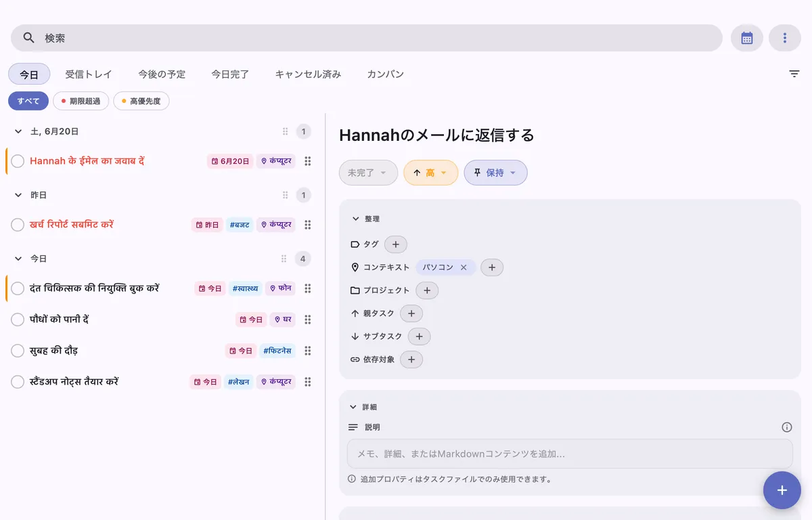Open drag handle menu for स्टैंडअप नोट्स task
The width and height of the screenshot is (812, 520).
308,382
